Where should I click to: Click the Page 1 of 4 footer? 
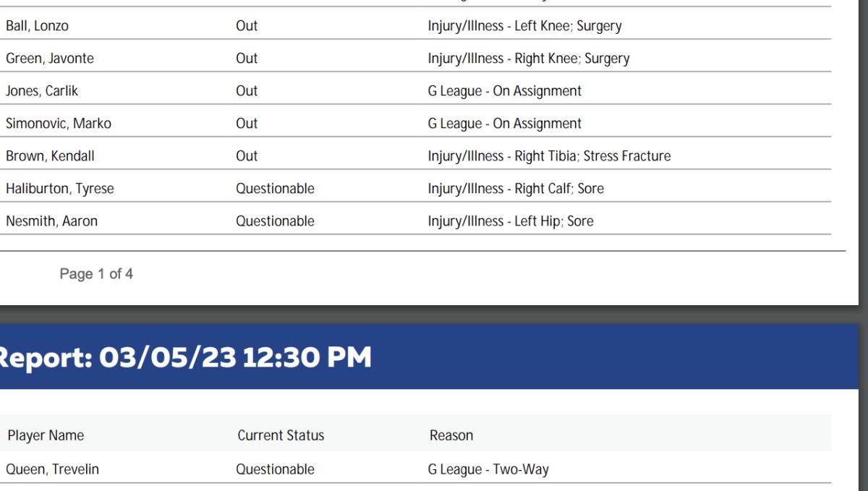[96, 274]
